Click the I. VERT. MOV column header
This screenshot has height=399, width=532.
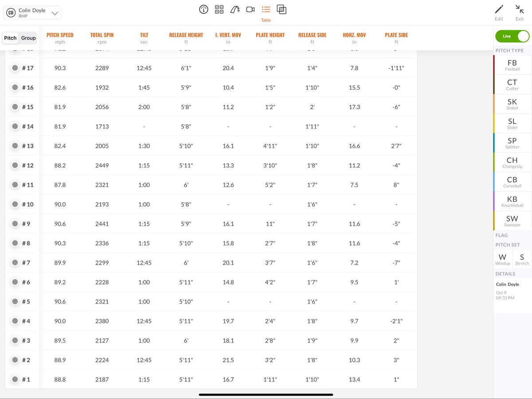228,35
